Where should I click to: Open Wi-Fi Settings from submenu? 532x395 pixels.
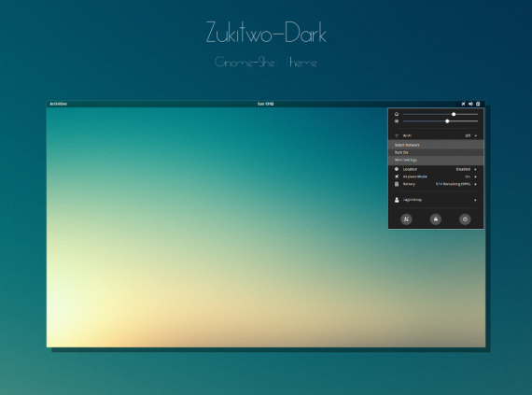point(436,160)
